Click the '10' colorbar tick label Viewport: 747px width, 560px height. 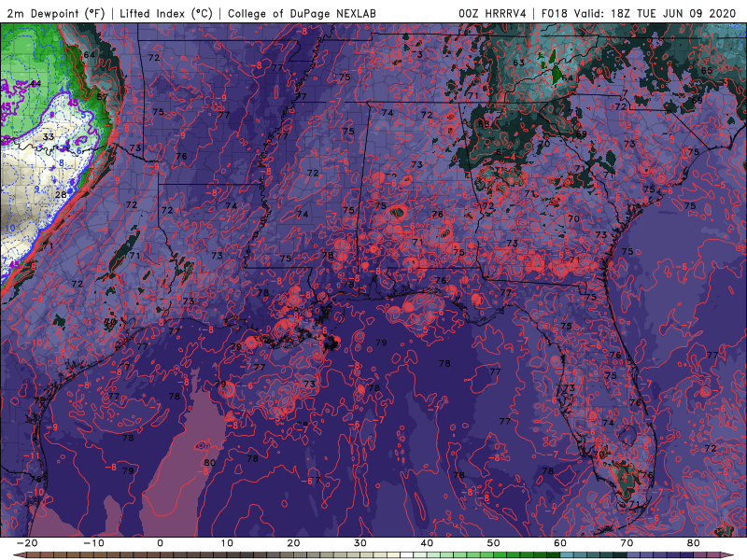click(x=227, y=543)
